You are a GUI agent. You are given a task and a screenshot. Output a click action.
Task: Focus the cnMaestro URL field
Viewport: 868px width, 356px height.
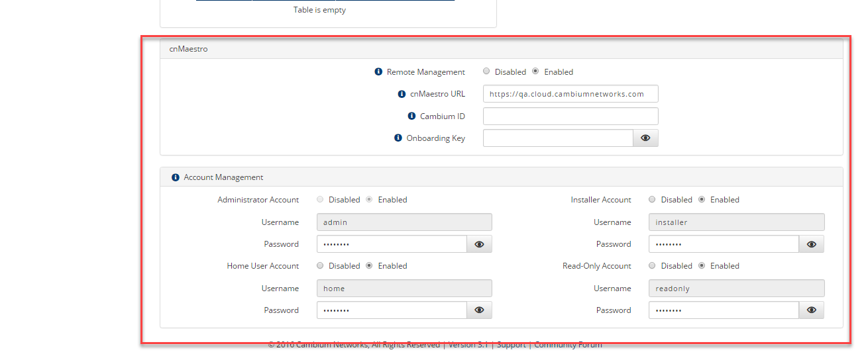click(x=570, y=94)
